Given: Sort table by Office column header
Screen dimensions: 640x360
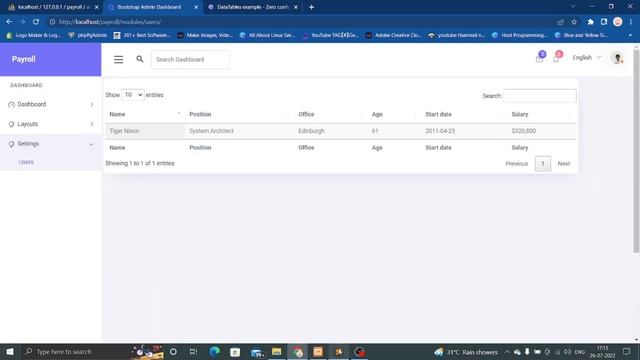Looking at the screenshot, I should point(331,114).
